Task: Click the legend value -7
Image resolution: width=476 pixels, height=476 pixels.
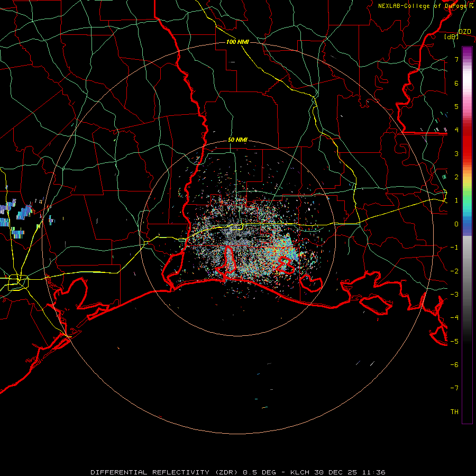Action: click(454, 388)
